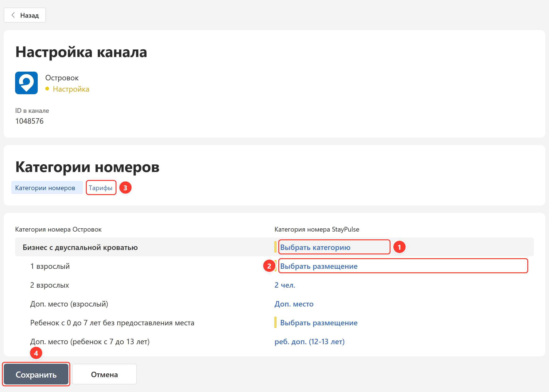Click the Настройка канала page heading
Screen dimensions: 549x392
[81, 52]
